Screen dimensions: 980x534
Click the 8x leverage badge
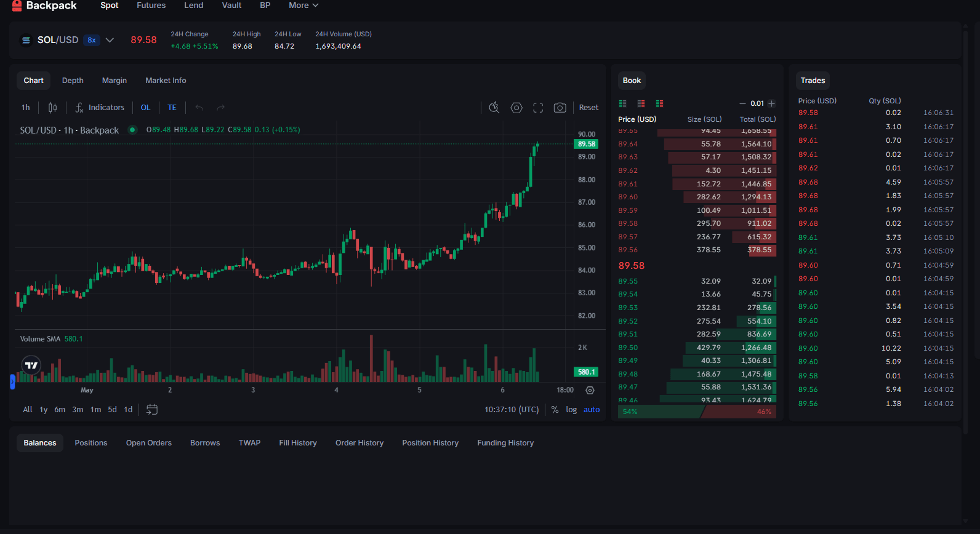coord(92,40)
